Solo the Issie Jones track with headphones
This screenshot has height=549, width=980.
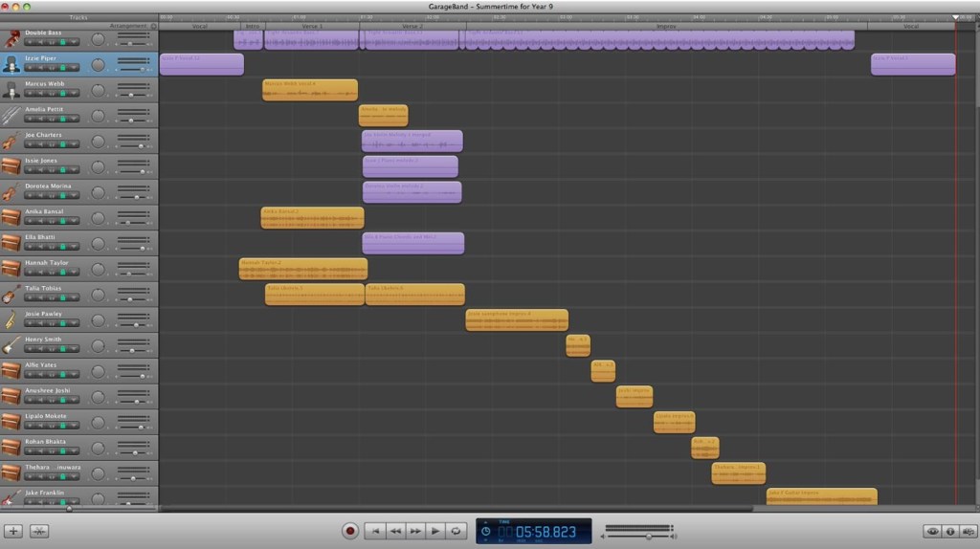coord(52,170)
